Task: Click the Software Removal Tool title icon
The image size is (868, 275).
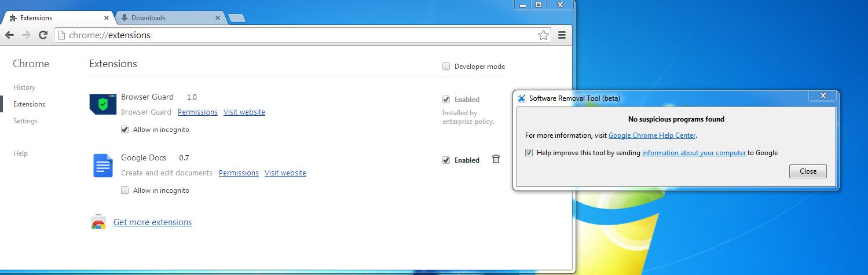Action: pyautogui.click(x=522, y=98)
